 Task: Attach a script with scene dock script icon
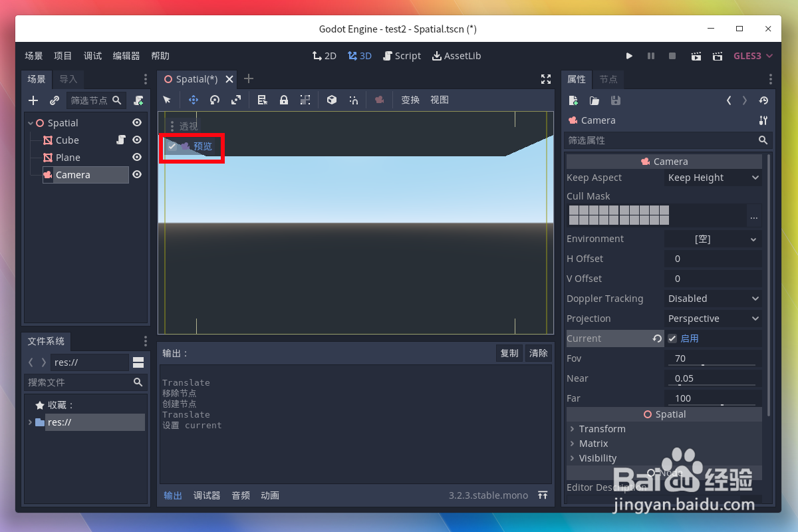pos(138,100)
